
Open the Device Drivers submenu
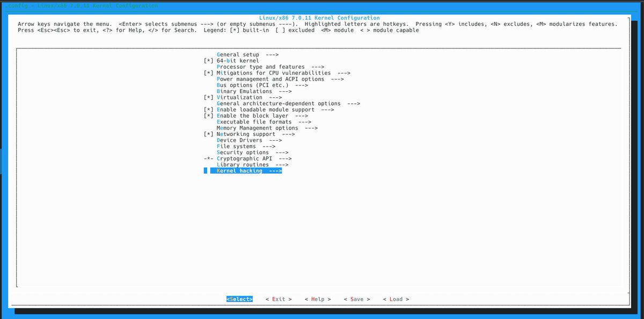click(249, 141)
